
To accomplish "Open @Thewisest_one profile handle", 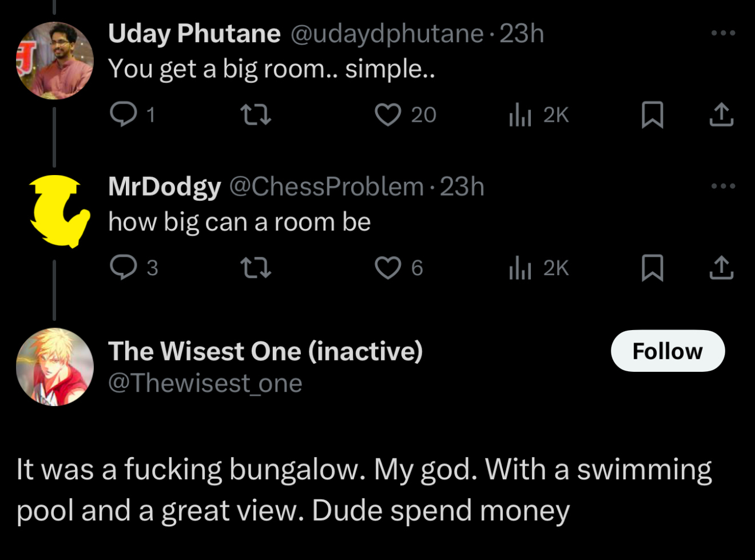I will point(205,383).
